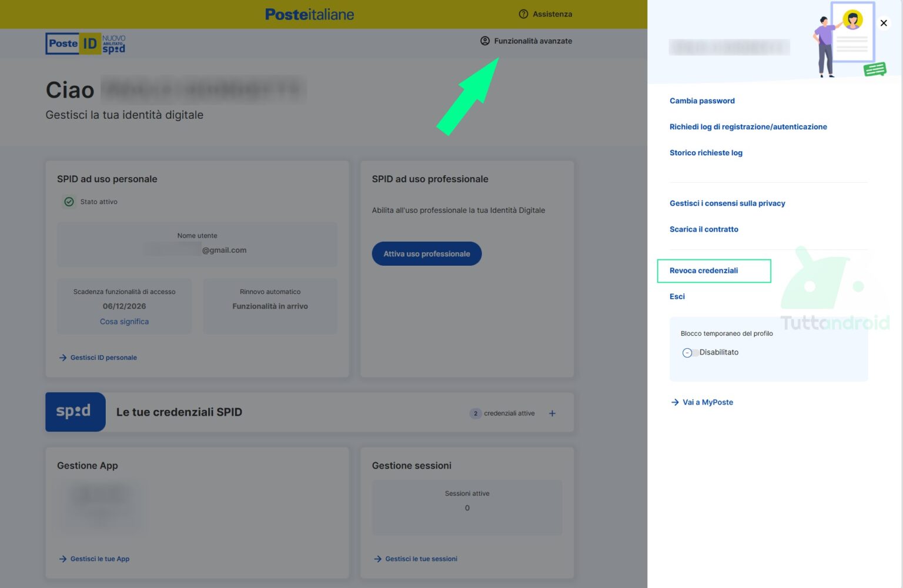Click the Gestione sessioni heading
The height and width of the screenshot is (588, 903).
[x=412, y=466]
